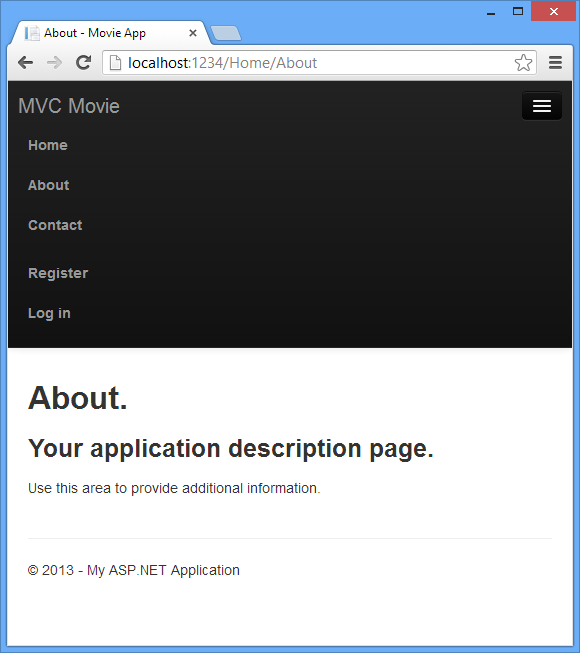Open the Contact nav link
This screenshot has width=580, height=653.
[x=55, y=225]
